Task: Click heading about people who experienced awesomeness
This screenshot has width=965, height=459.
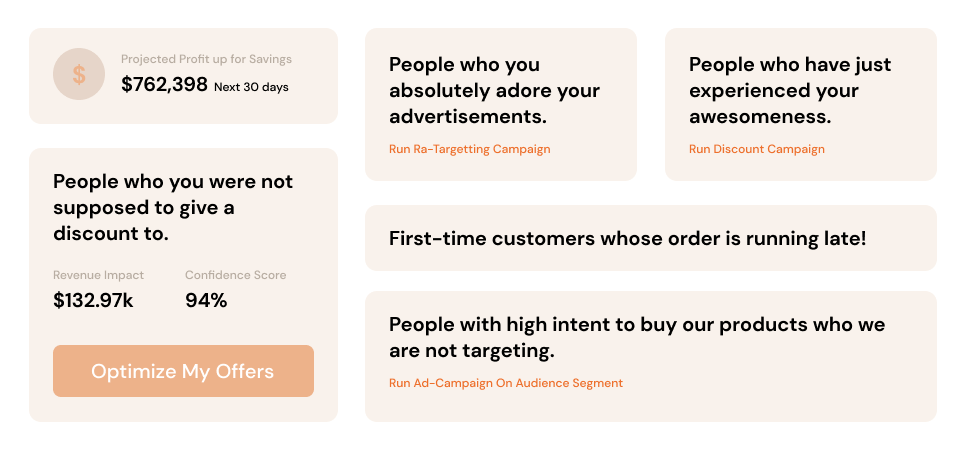Action: click(x=790, y=90)
